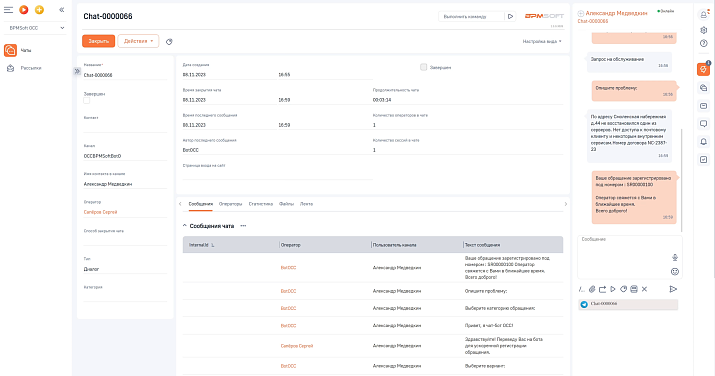Open message templates via the slash icon
The height and width of the screenshot is (376, 715).
pos(581,289)
